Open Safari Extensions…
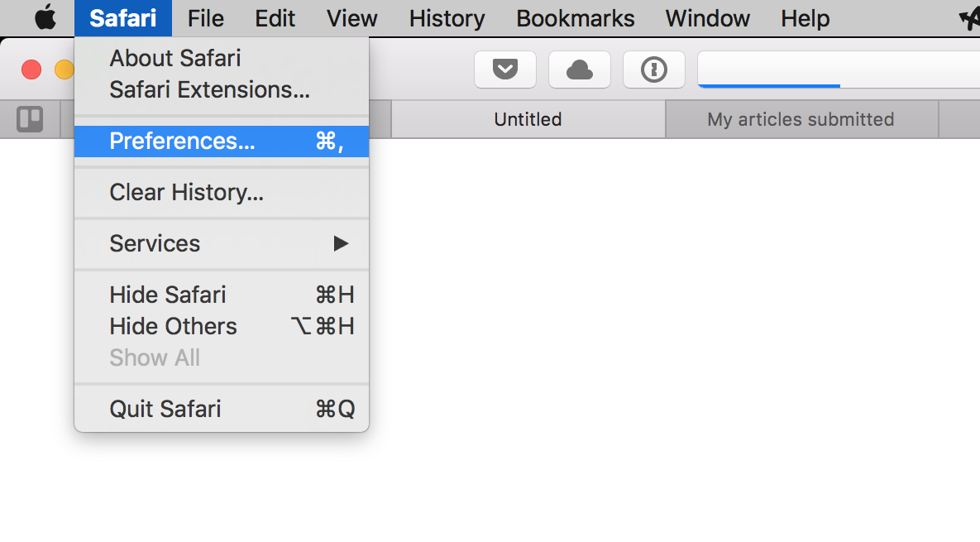 222,89
